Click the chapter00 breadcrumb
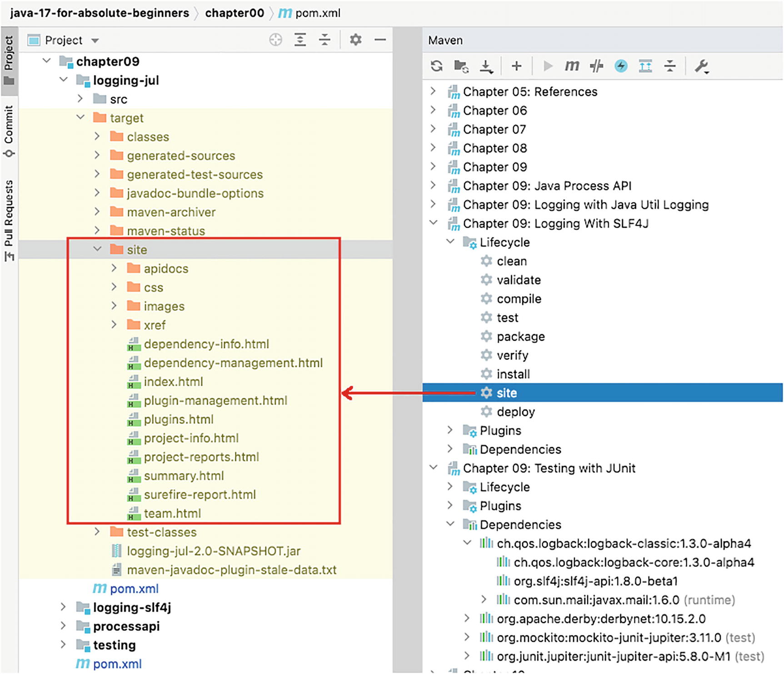The image size is (784, 674). coord(235,13)
